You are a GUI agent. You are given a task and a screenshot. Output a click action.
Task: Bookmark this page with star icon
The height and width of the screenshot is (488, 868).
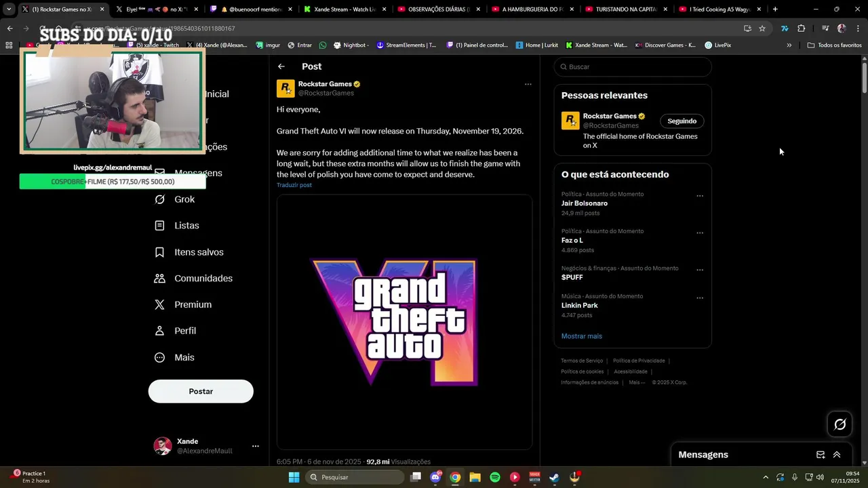(762, 28)
